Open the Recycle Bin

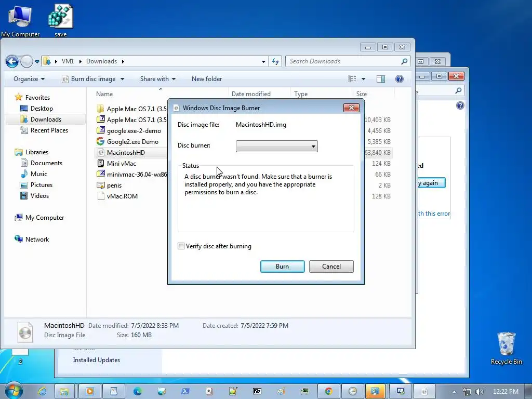coord(506,348)
